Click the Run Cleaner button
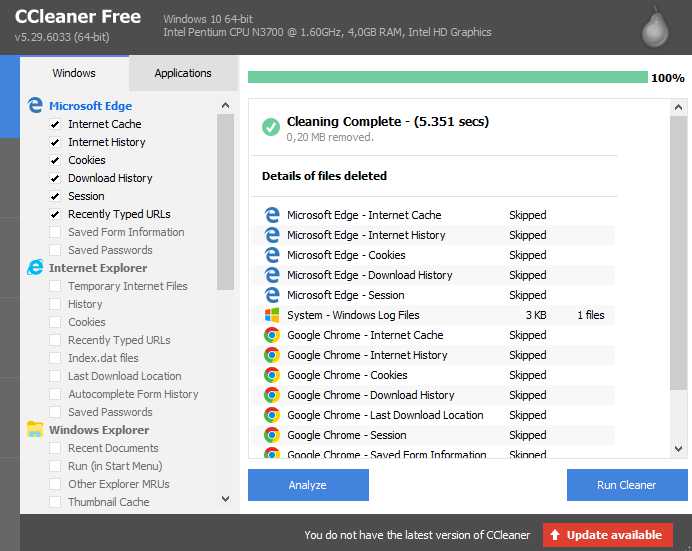This screenshot has width=692, height=551. [627, 485]
